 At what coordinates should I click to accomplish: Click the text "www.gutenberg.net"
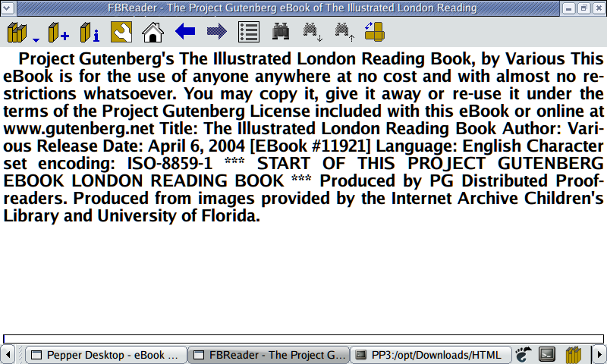(x=79, y=128)
